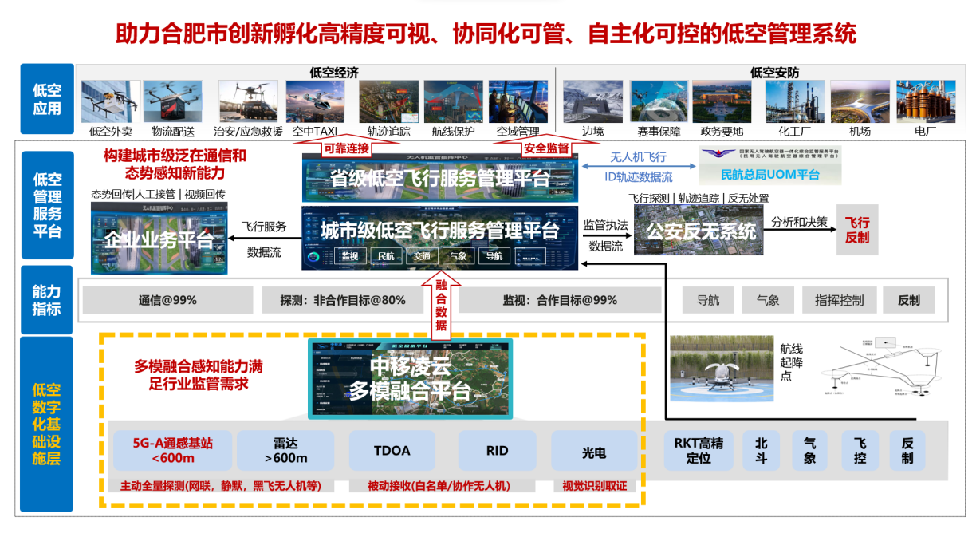Screen dimensions: 980x553
Task: Click the 能力指标 blue side label
Action: 47,300
